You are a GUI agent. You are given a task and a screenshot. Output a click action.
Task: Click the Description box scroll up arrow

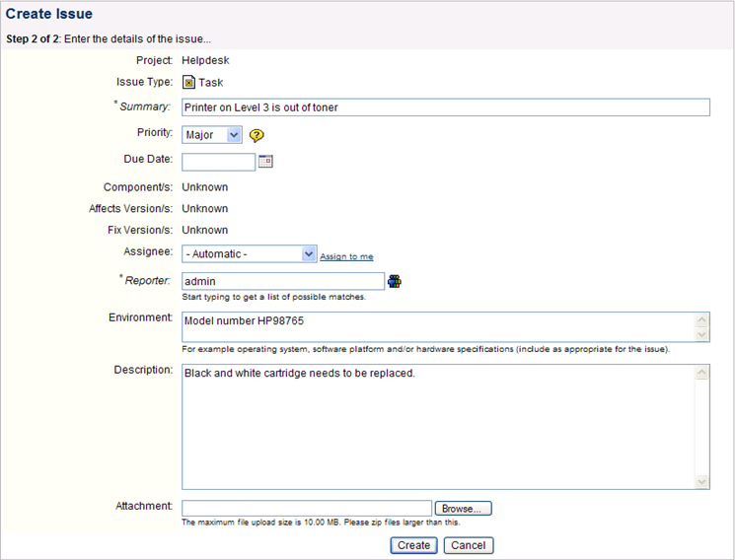(701, 373)
